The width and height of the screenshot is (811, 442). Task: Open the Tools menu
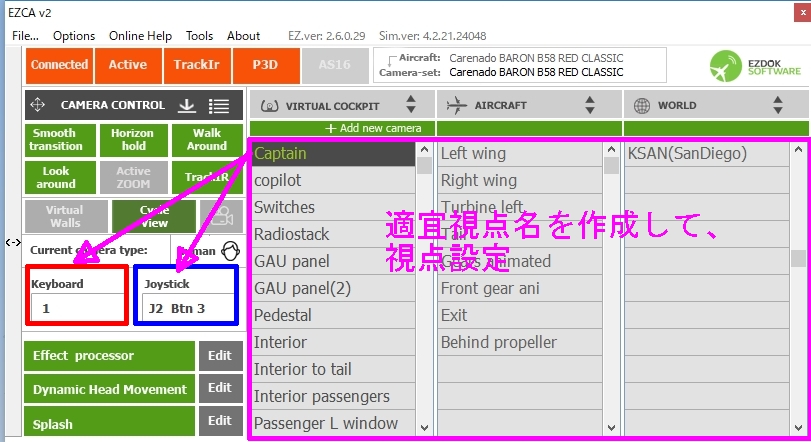200,36
